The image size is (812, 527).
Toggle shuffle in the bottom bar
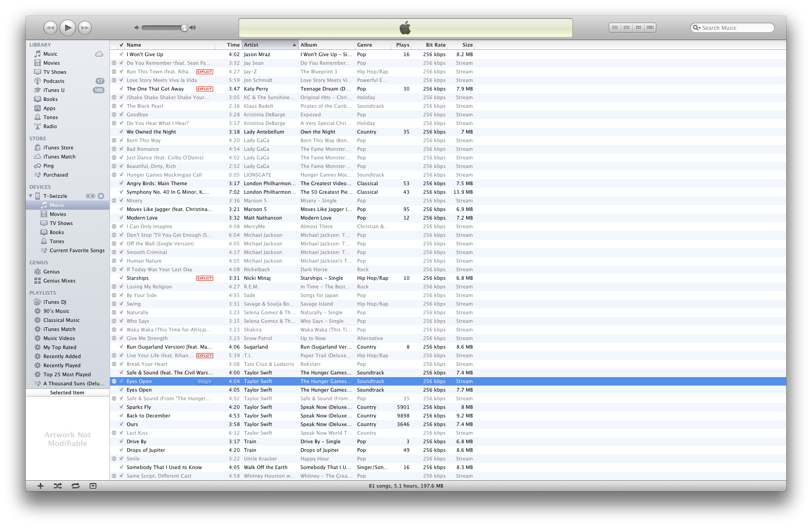58,486
